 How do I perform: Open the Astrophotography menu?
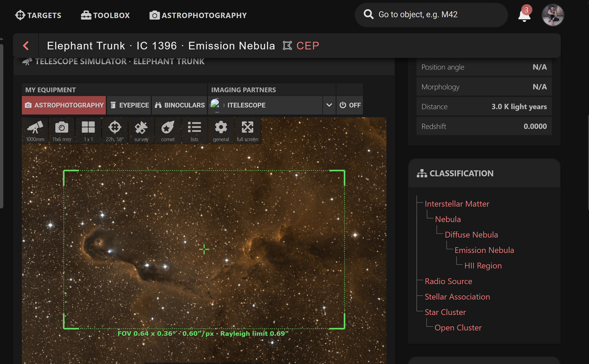pos(198,15)
